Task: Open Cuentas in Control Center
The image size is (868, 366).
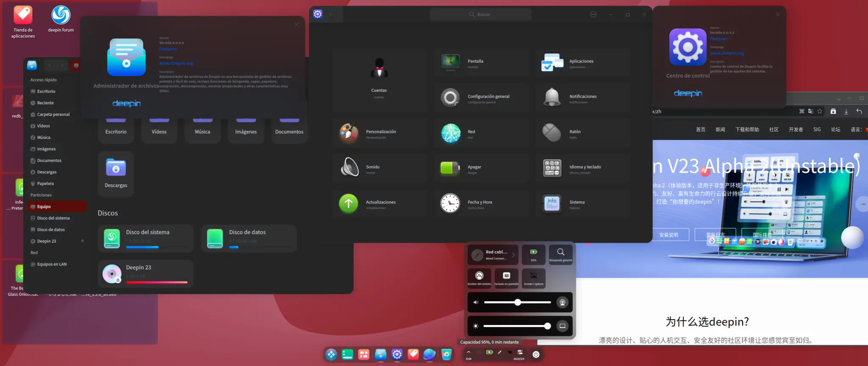Action: (x=379, y=80)
